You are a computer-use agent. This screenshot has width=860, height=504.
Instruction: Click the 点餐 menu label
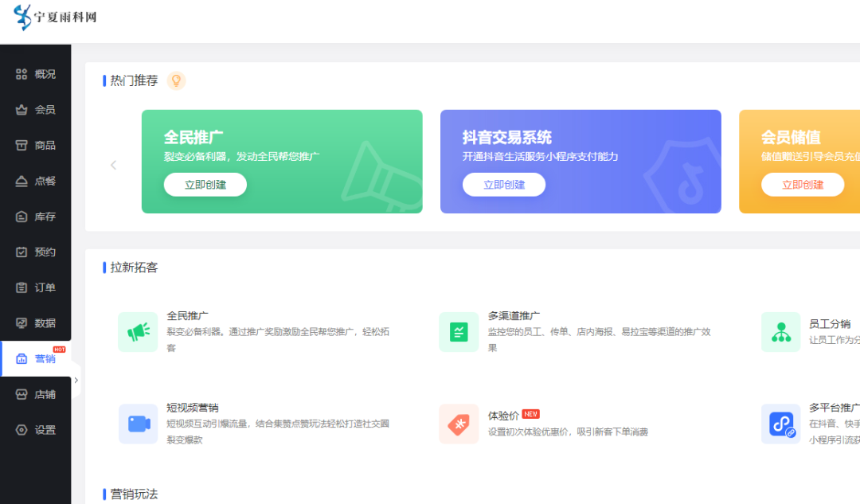pyautogui.click(x=45, y=181)
